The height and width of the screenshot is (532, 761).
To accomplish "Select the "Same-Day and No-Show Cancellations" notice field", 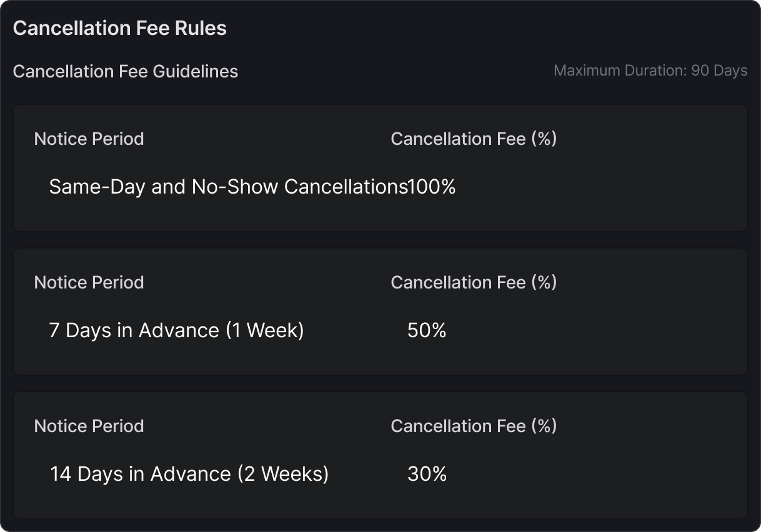I will tap(227, 187).
